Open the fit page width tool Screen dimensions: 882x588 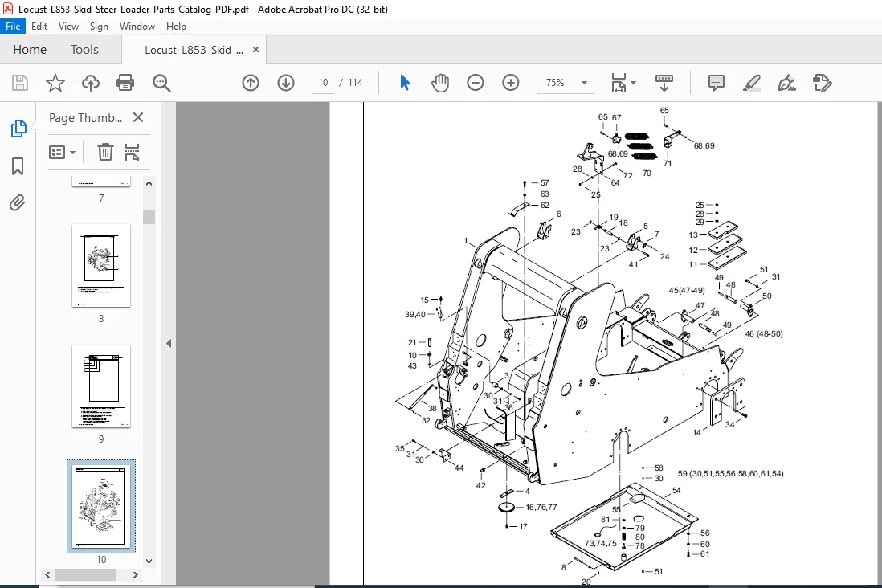pos(619,83)
